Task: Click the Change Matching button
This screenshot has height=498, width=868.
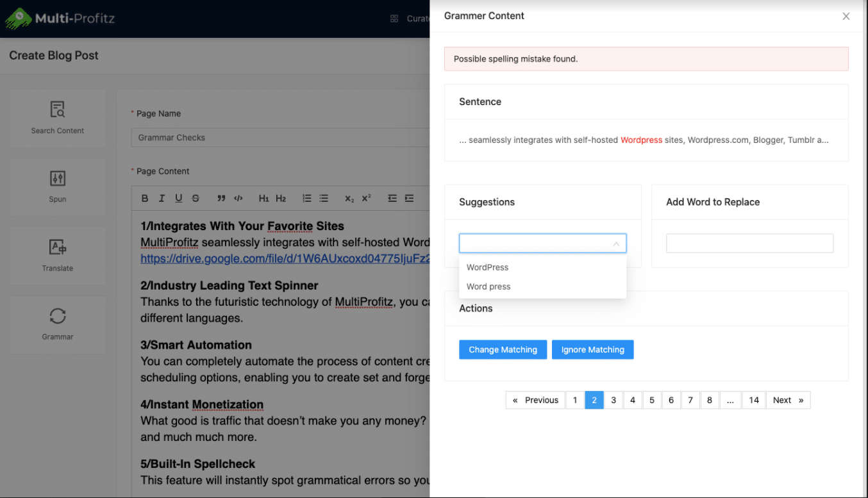Action: pos(503,349)
